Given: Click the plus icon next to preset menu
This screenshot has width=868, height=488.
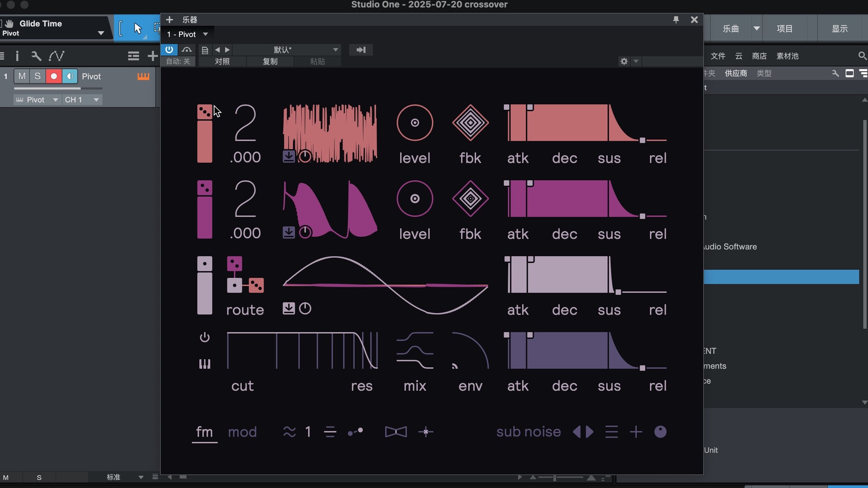Looking at the screenshot, I should pos(636,432).
